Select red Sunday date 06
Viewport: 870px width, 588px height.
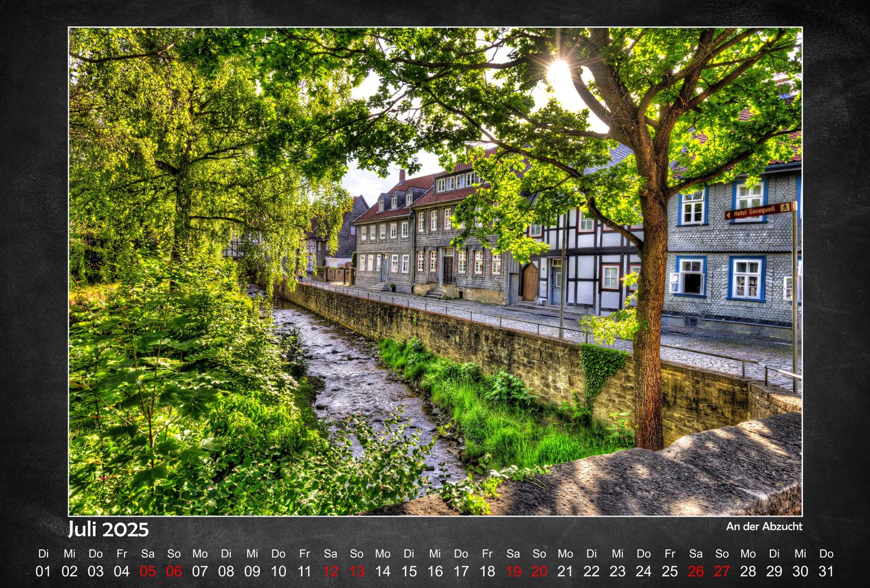[x=174, y=571]
